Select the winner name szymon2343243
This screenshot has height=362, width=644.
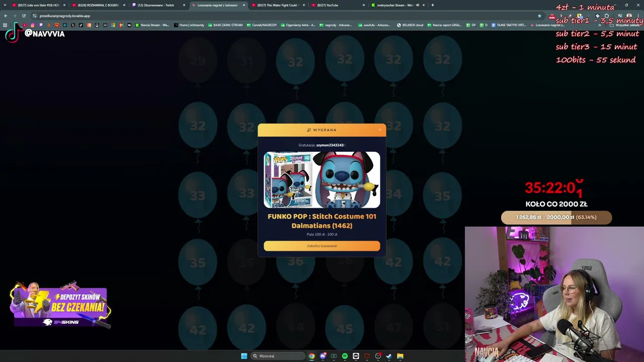click(x=330, y=145)
